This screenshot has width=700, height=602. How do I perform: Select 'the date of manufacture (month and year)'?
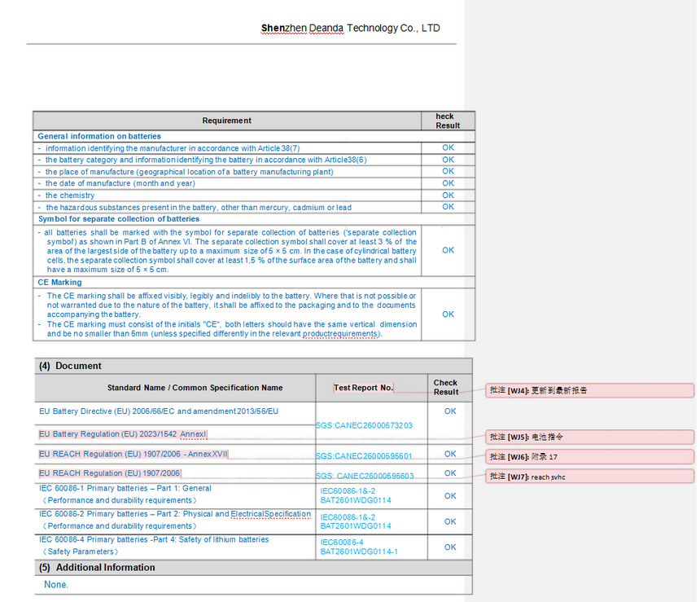coord(120,183)
